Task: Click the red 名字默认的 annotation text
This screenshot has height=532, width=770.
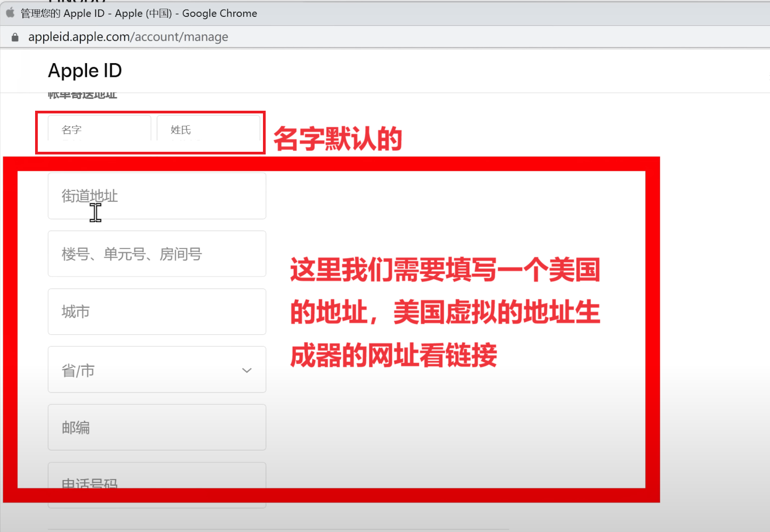Action: pos(337,139)
